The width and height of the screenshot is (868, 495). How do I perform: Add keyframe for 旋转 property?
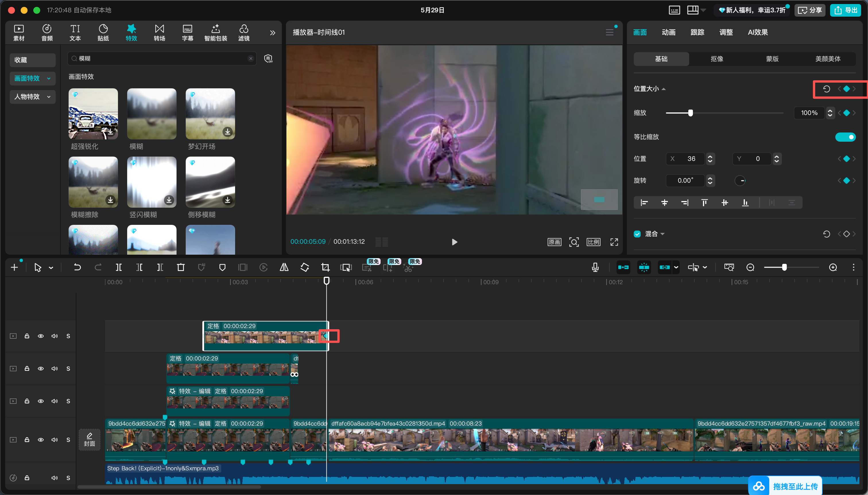pyautogui.click(x=846, y=180)
